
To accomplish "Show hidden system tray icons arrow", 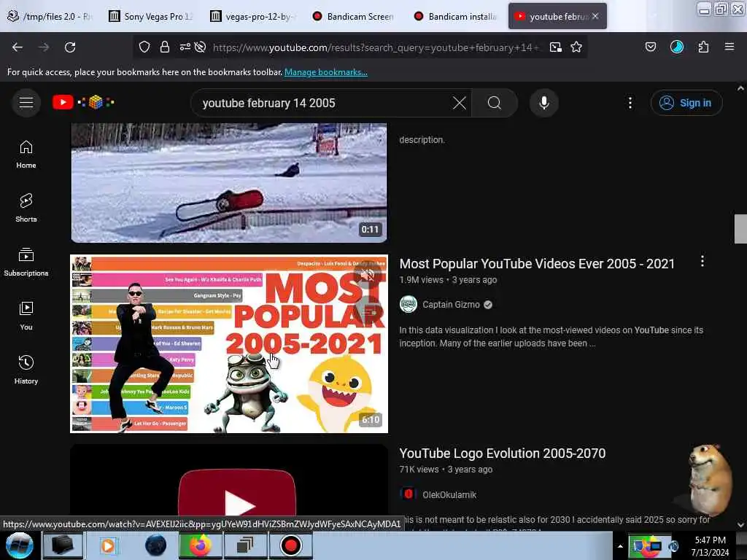I will (620, 546).
